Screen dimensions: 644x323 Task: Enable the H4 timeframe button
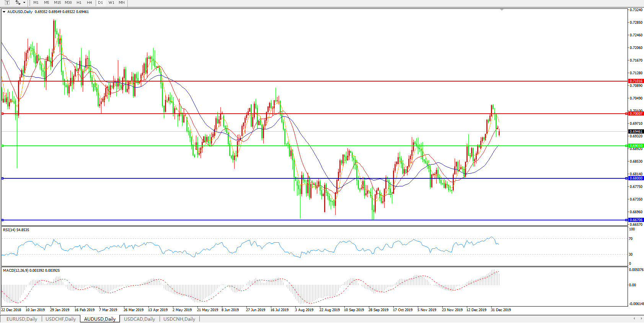pos(89,3)
